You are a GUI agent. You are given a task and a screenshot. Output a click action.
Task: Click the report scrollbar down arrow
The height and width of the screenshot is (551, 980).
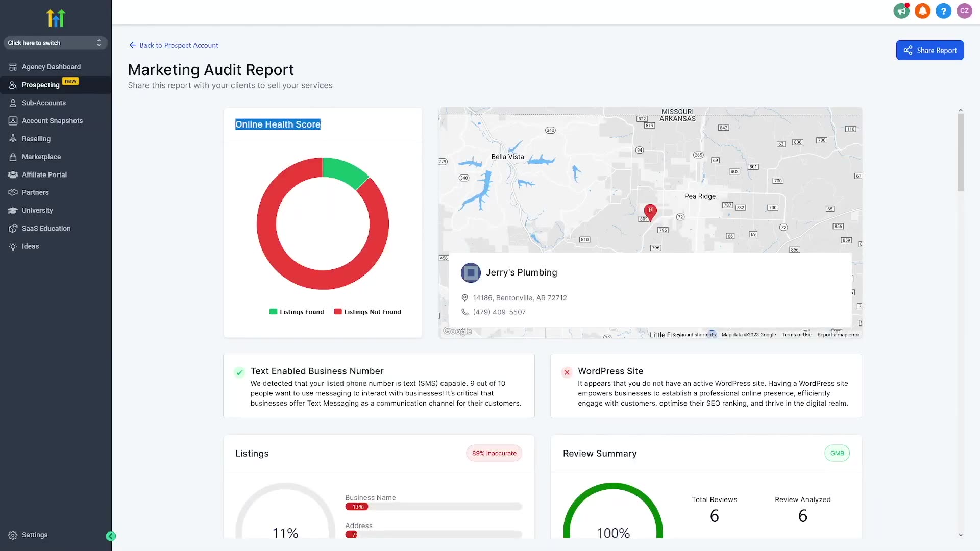coord(960,535)
